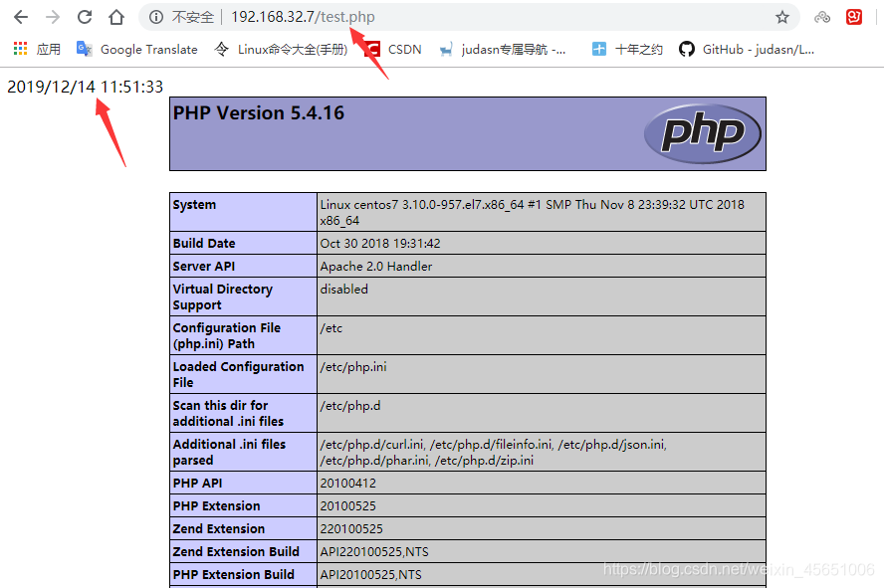
Task: Click the Zend Extension Build value API220100525,NTS
Action: [x=374, y=552]
